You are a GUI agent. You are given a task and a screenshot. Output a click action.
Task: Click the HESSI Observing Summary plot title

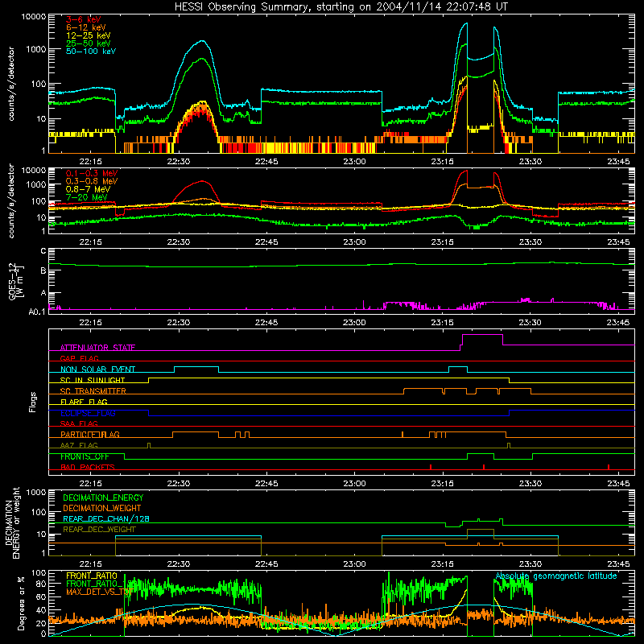pos(341,7)
